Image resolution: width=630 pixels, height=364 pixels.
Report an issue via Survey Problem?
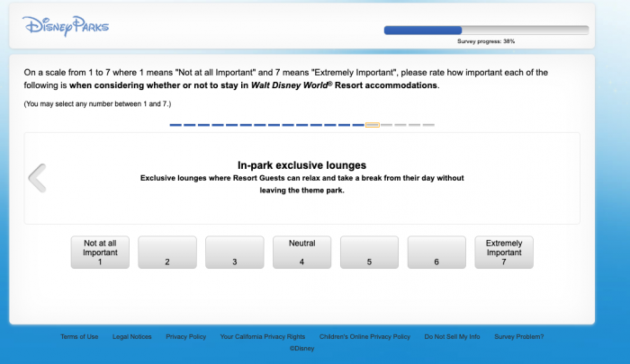[x=519, y=336]
